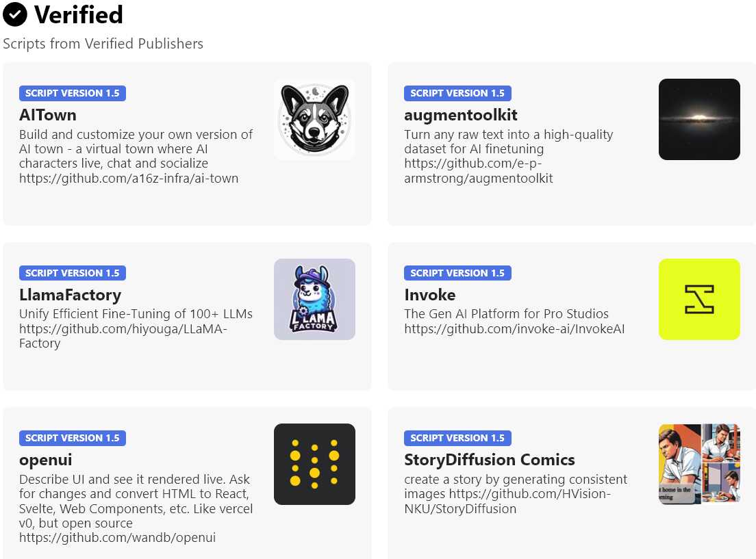Open the AITown script title

coord(48,115)
